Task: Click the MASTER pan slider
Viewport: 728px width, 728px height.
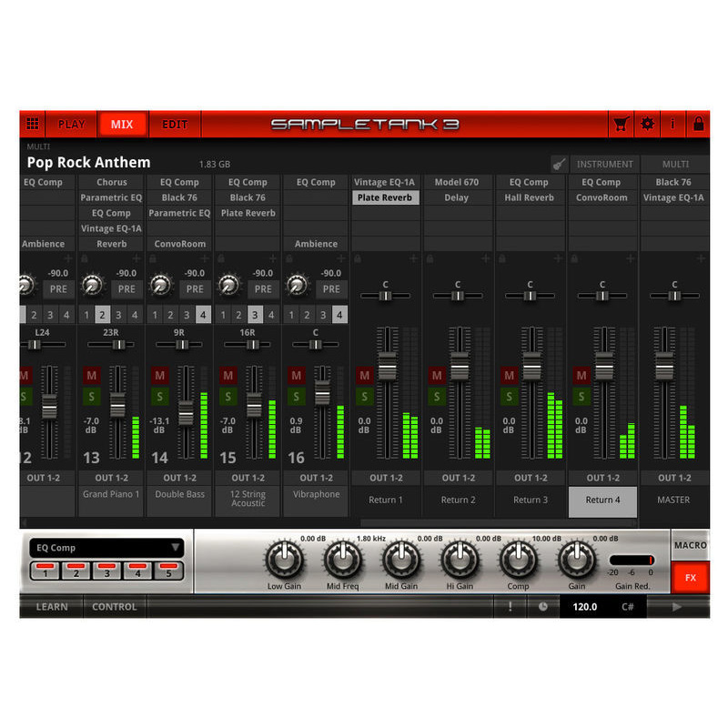Action: (x=674, y=296)
